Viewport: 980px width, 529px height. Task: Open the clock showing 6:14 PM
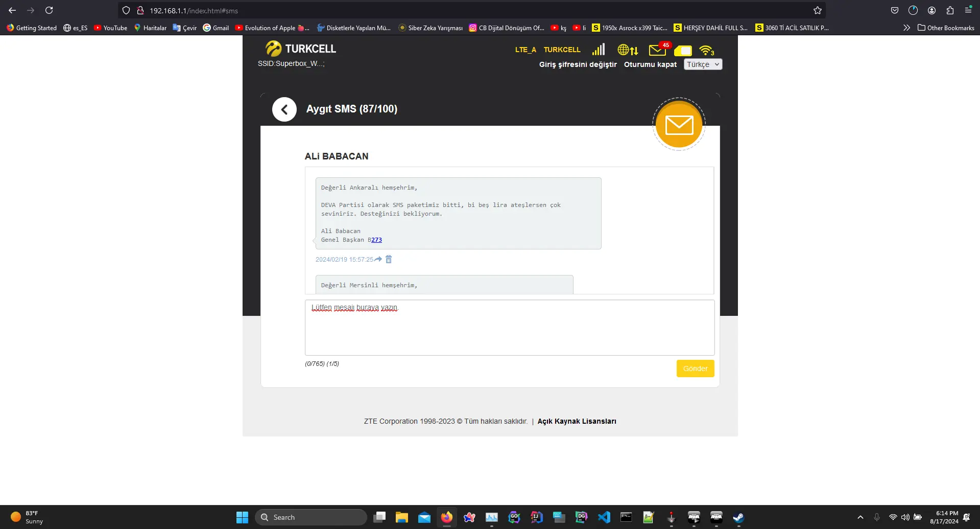pos(944,517)
